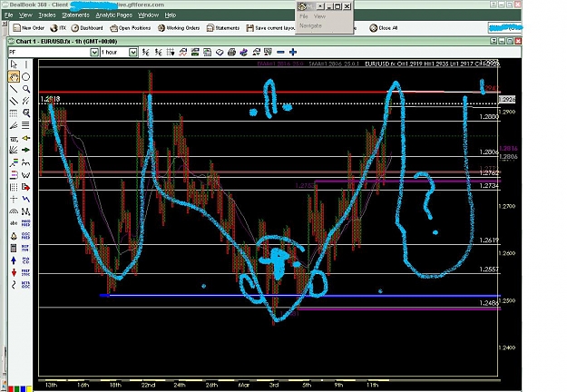Choose the W-shaped pattern tool
Image resolution: width=567 pixels, height=392 pixels.
(x=25, y=175)
